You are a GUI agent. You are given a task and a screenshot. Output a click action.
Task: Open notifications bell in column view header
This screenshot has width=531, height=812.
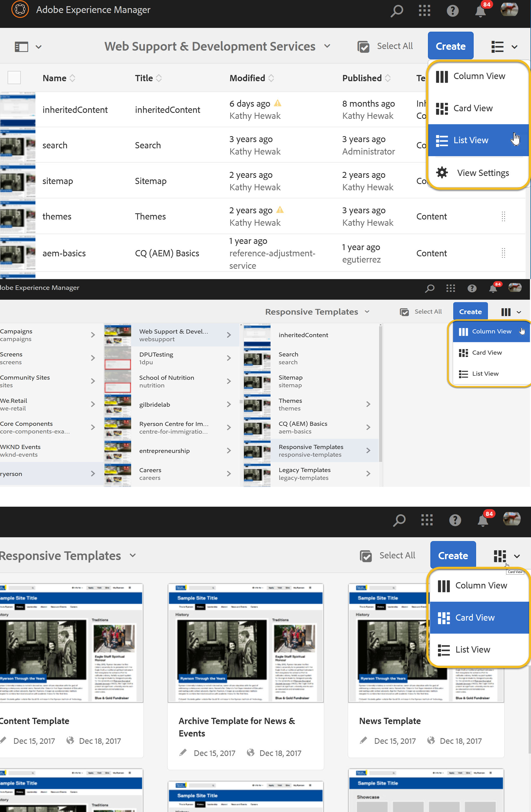coord(493,289)
